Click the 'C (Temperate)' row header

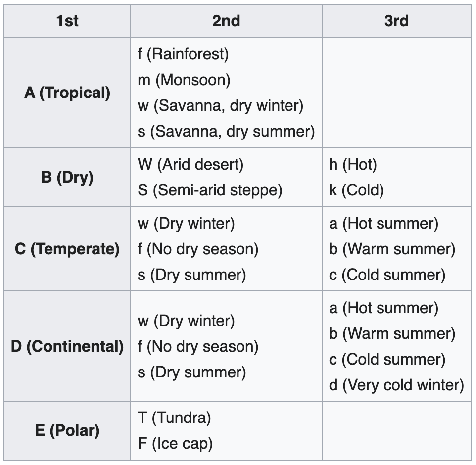pyautogui.click(x=67, y=249)
